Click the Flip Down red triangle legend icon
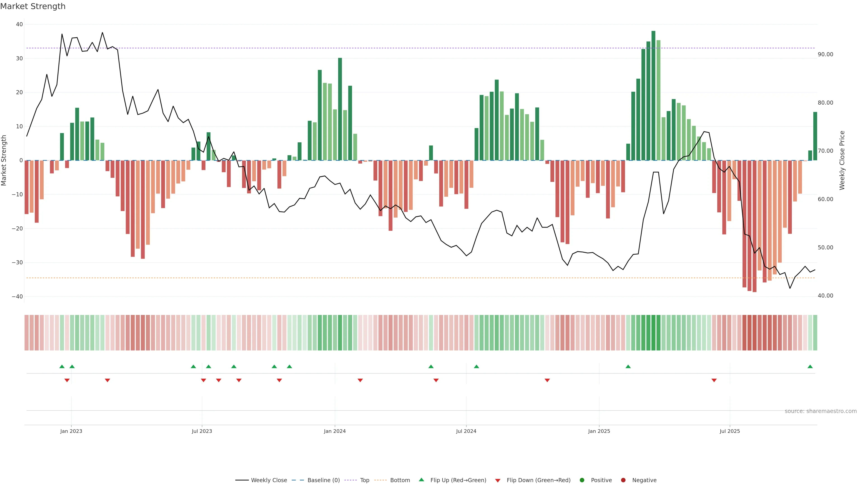The image size is (868, 488). (x=498, y=480)
